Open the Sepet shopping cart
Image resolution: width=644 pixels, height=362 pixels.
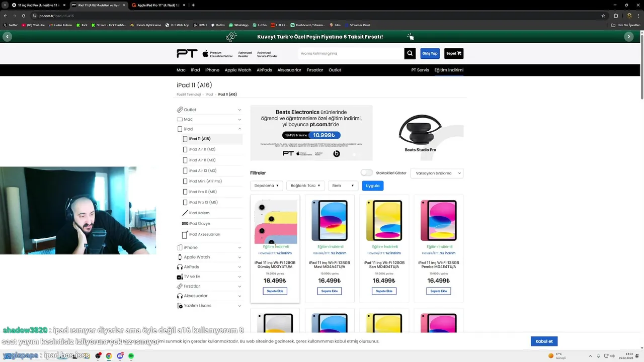(x=454, y=53)
